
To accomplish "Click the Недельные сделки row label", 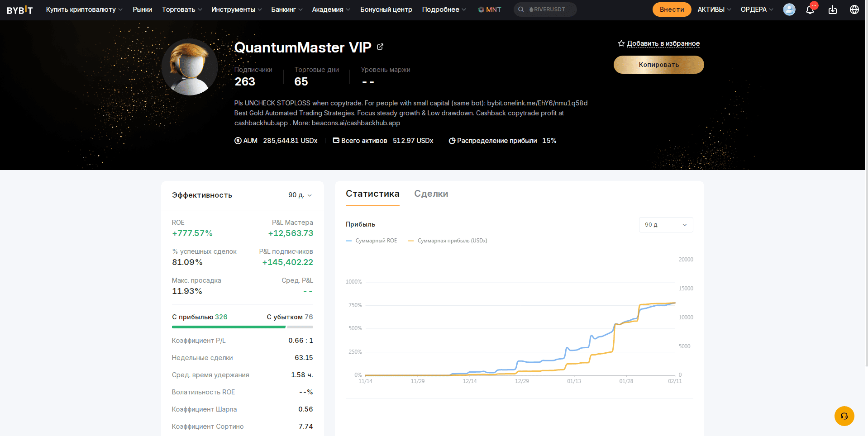I will 202,358.
